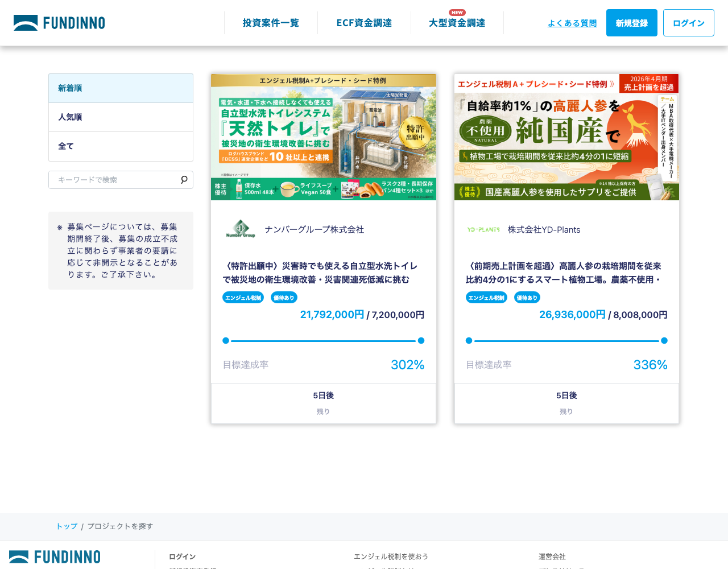
Task: Open project title 〈前期売上計画を超過〉高麗人参
Action: point(564,273)
